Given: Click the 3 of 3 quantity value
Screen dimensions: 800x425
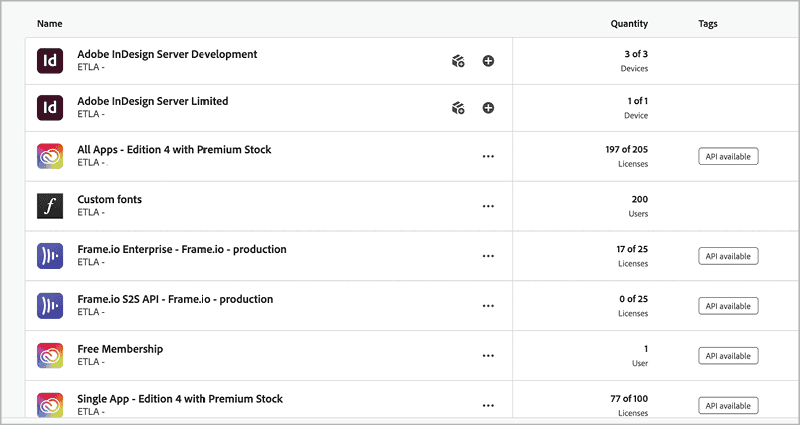Looking at the screenshot, I should click(636, 54).
